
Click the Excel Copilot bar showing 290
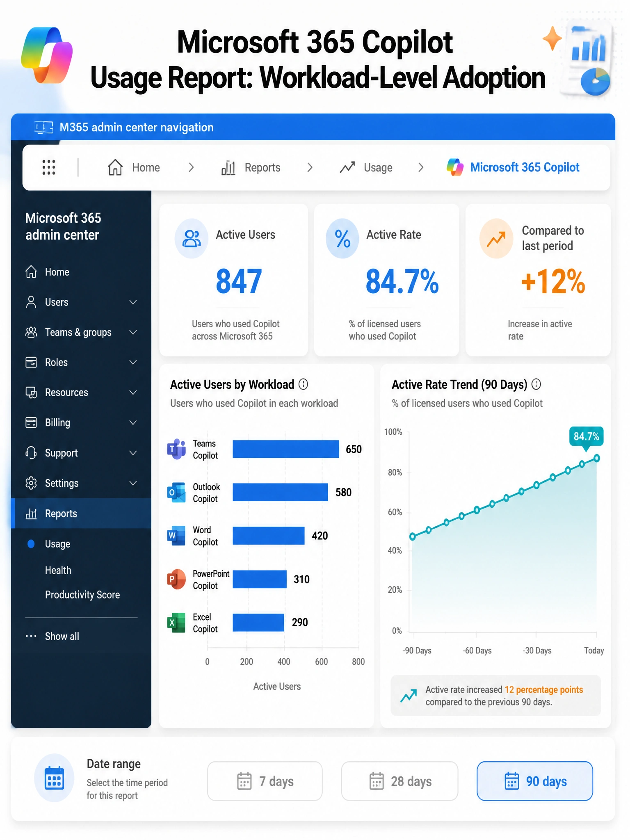[258, 623]
